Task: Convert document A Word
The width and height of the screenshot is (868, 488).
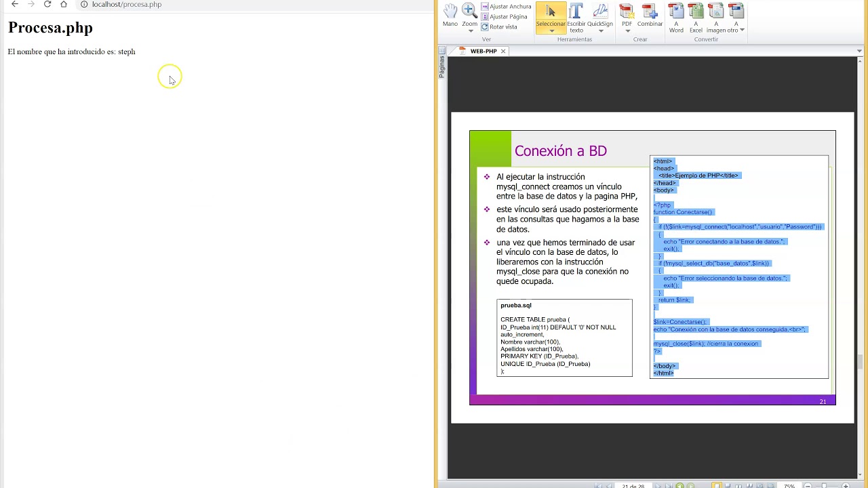Action: [676, 18]
